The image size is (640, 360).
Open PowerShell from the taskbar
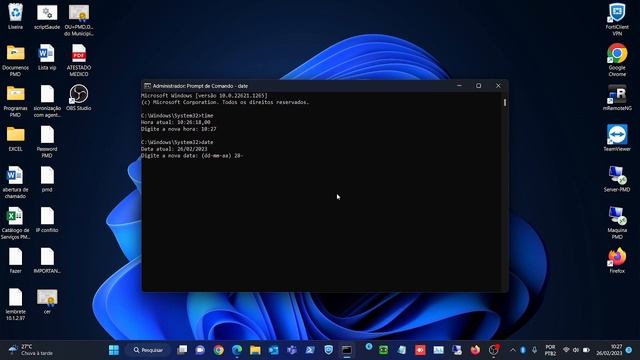310,350
